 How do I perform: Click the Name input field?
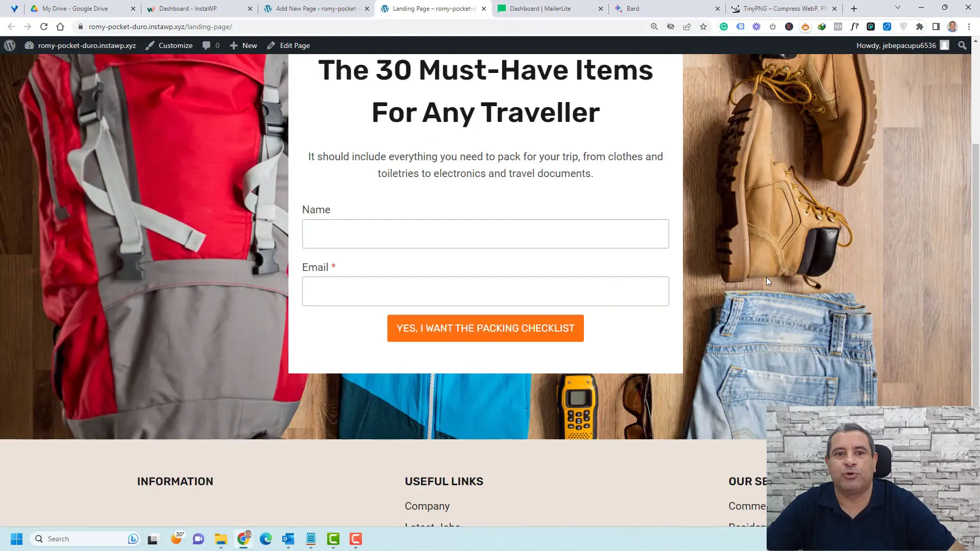tap(485, 234)
